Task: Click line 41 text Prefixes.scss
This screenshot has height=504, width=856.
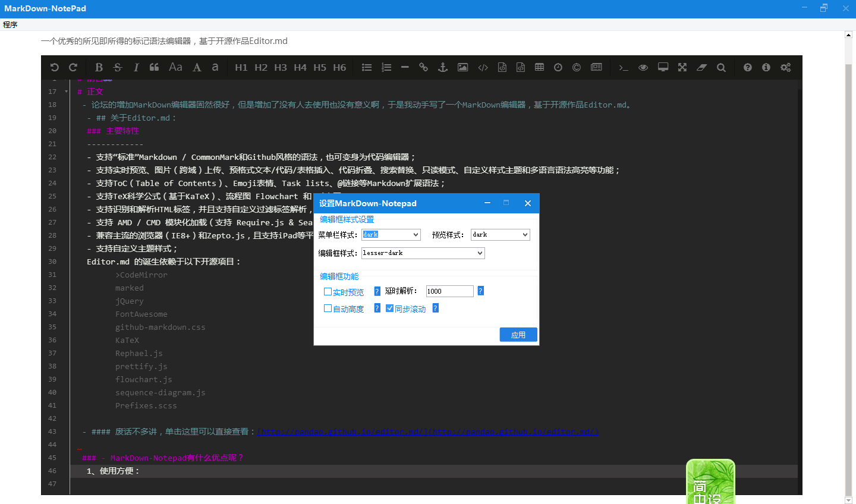Action: point(146,406)
